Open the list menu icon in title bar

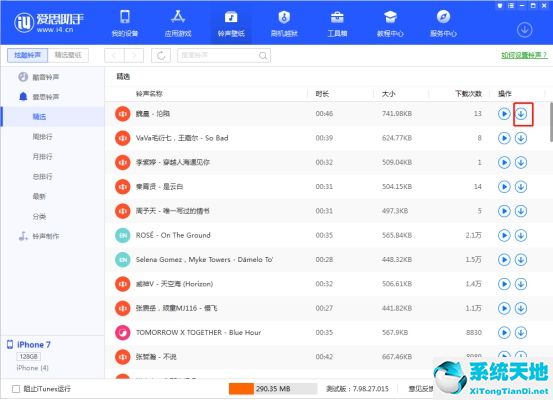[511, 5]
